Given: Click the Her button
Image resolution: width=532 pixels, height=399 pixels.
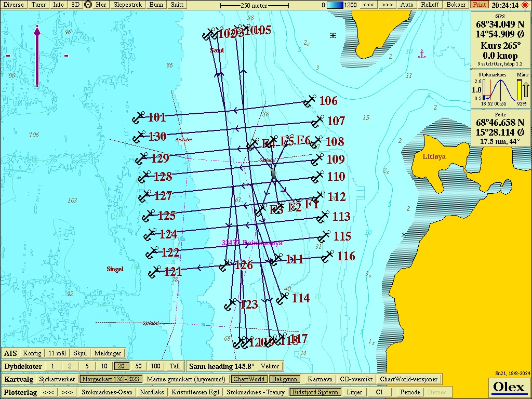Looking at the screenshot, I should [101, 5].
